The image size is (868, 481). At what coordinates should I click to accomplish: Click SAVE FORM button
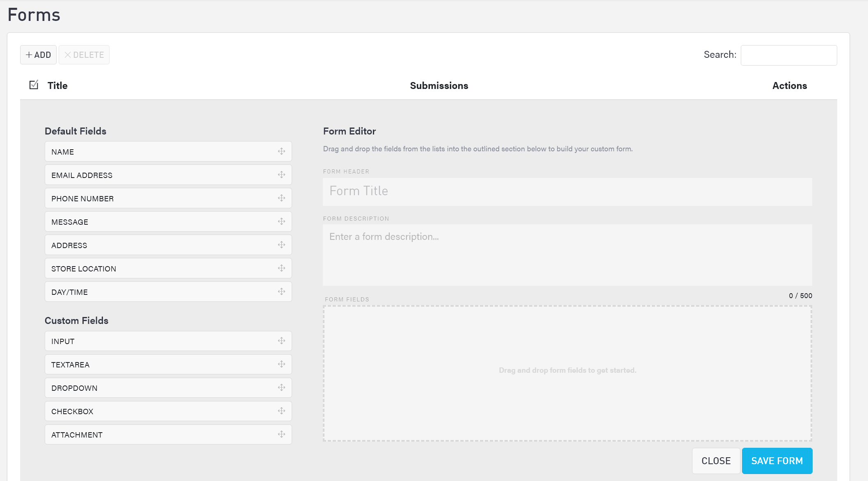(x=777, y=461)
